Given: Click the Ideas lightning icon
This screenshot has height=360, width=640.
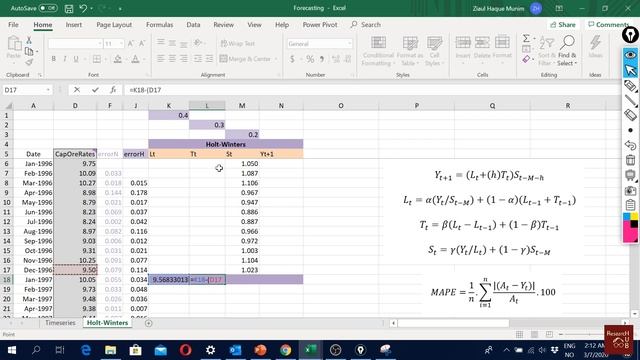Looking at the screenshot, I should (x=595, y=46).
